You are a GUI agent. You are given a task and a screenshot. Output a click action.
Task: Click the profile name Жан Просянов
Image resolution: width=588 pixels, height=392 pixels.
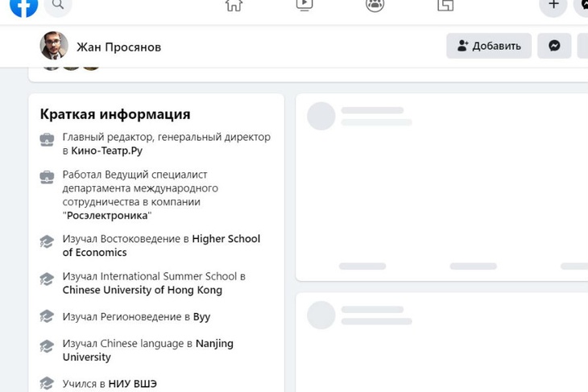coord(118,47)
